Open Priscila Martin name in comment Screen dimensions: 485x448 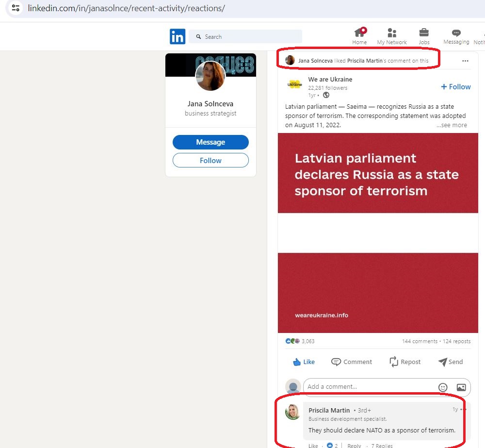pos(329,410)
